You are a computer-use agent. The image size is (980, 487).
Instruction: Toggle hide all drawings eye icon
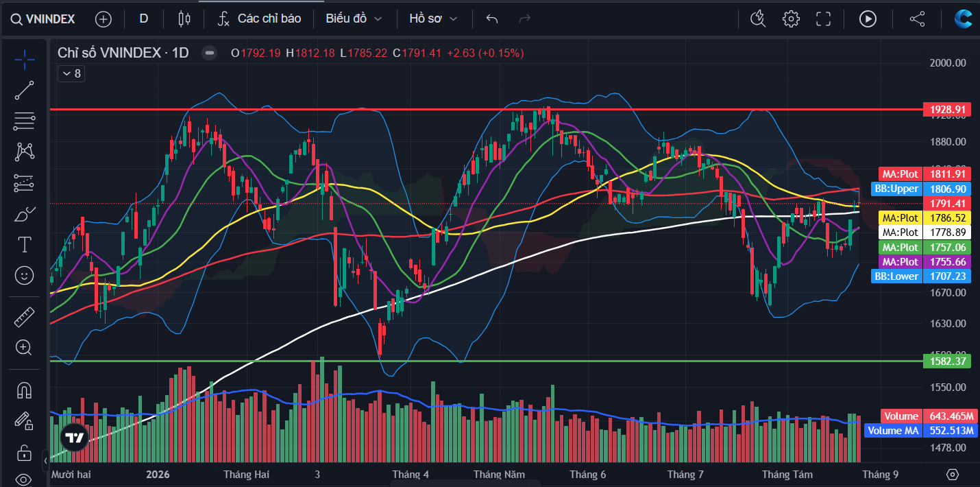click(x=25, y=479)
